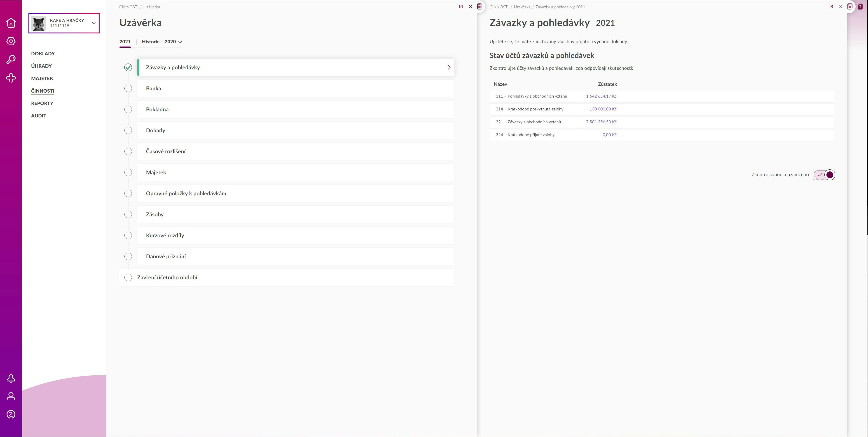This screenshot has width=868, height=437.
Task: Mark the Časové rozlišení step circle
Action: click(x=128, y=151)
